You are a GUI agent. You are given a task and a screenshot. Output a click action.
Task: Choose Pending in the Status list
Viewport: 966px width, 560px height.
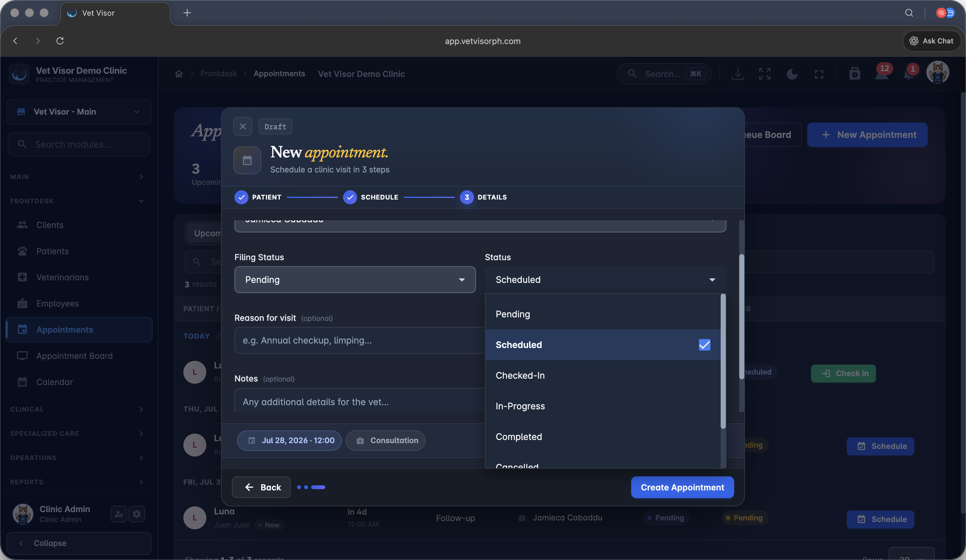pyautogui.click(x=602, y=314)
